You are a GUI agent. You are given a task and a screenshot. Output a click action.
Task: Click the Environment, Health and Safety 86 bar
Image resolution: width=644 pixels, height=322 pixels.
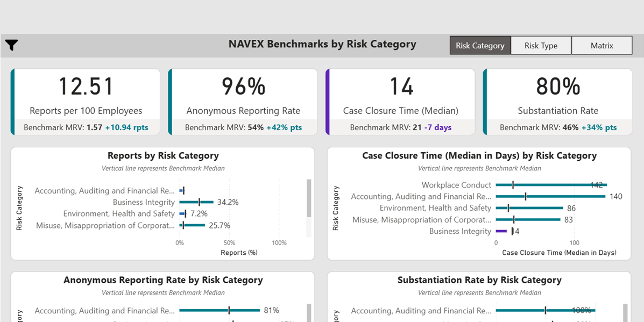(x=529, y=208)
